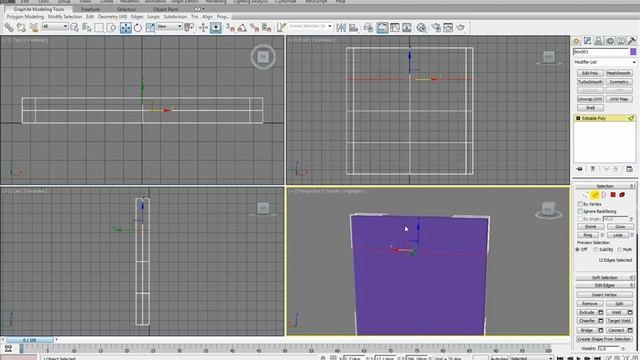Viewport: 640px width, 360px height.
Task: Activate the Select and Scale tool
Action: tap(150, 27)
